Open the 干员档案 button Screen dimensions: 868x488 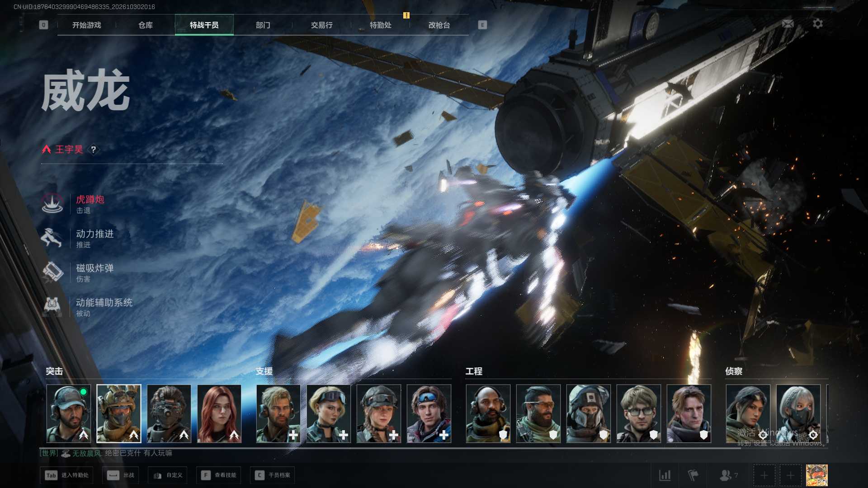[272, 475]
